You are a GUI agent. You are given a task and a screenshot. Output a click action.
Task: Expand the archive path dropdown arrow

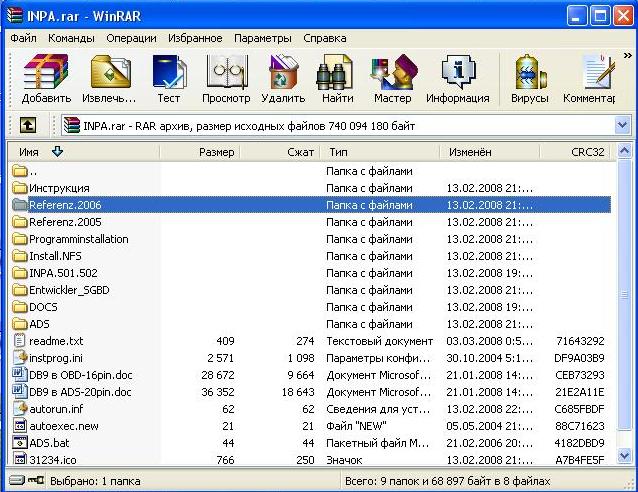pos(622,125)
